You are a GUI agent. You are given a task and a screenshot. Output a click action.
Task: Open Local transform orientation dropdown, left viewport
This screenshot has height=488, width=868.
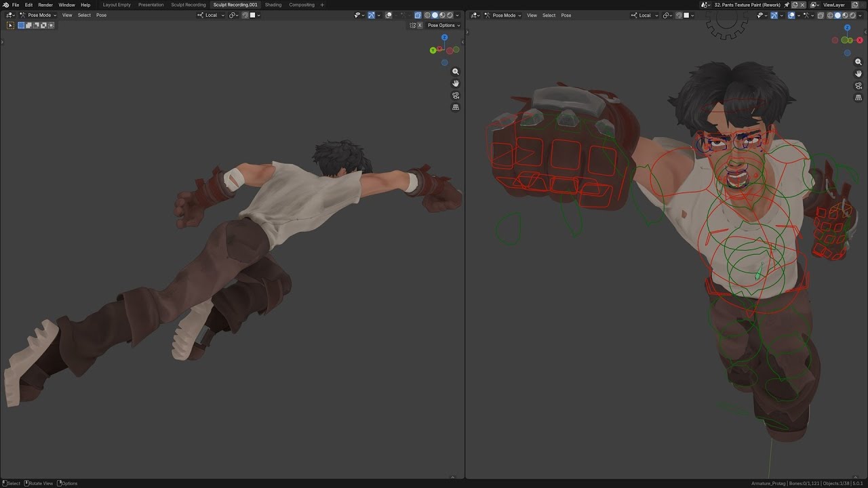[x=211, y=15]
